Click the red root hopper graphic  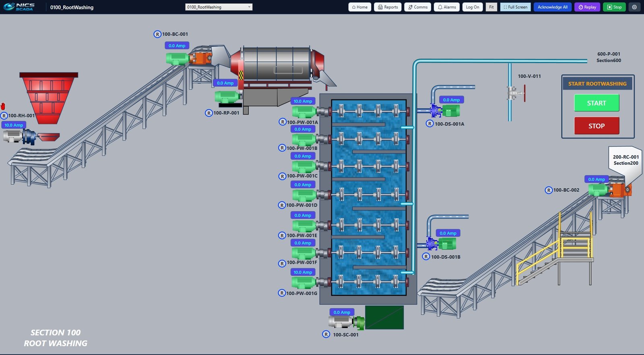coord(48,98)
